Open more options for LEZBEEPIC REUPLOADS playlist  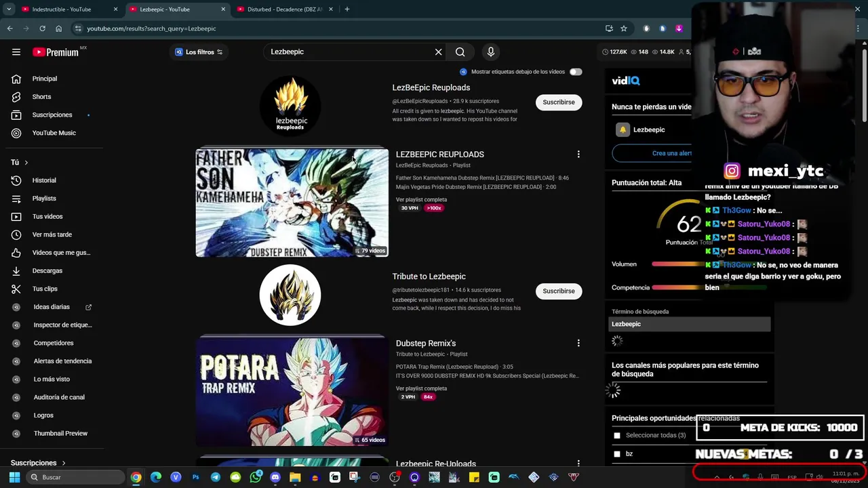(578, 155)
